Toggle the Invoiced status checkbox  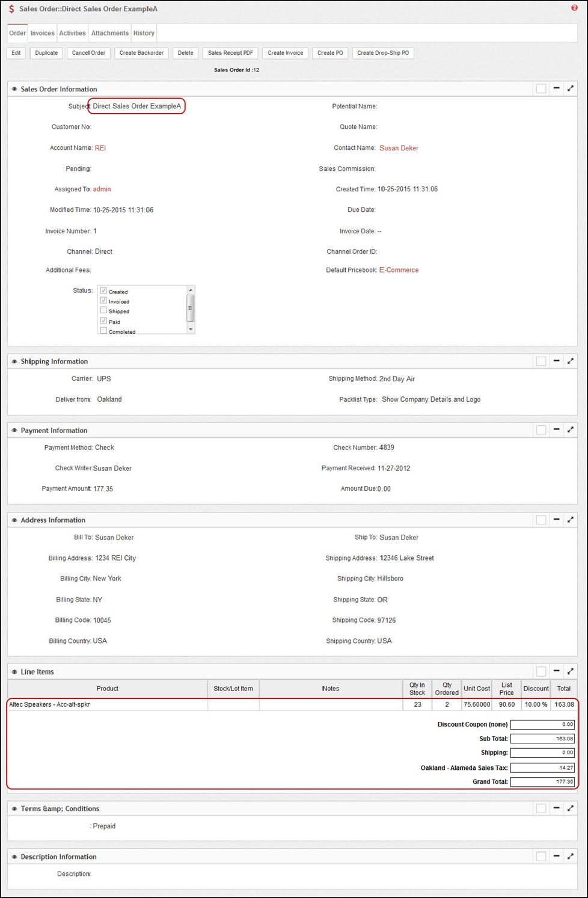(x=103, y=300)
